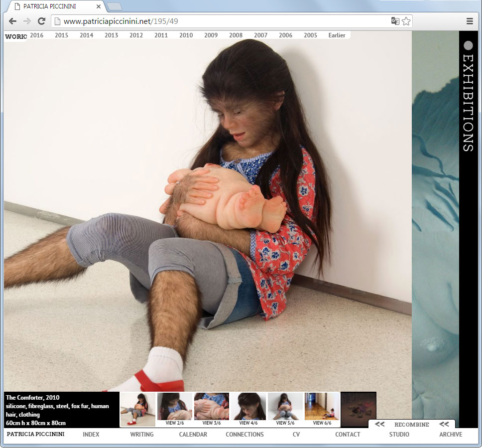This screenshot has width=482, height=448.
Task: Open works from 2007
Action: [x=261, y=35]
